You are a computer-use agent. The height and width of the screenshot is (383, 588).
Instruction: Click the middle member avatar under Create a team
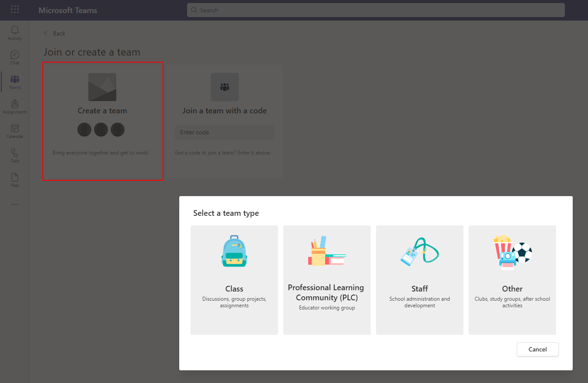coord(101,130)
